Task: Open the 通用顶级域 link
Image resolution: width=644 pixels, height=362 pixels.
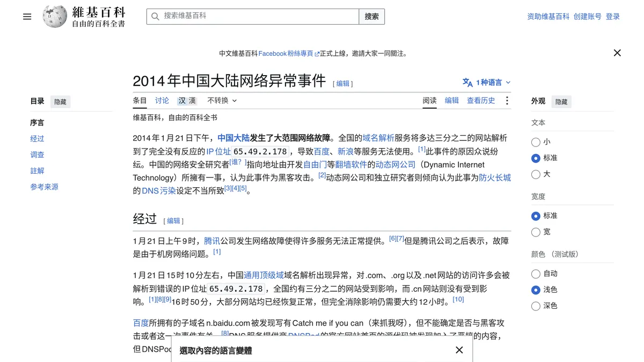Action: pyautogui.click(x=264, y=276)
